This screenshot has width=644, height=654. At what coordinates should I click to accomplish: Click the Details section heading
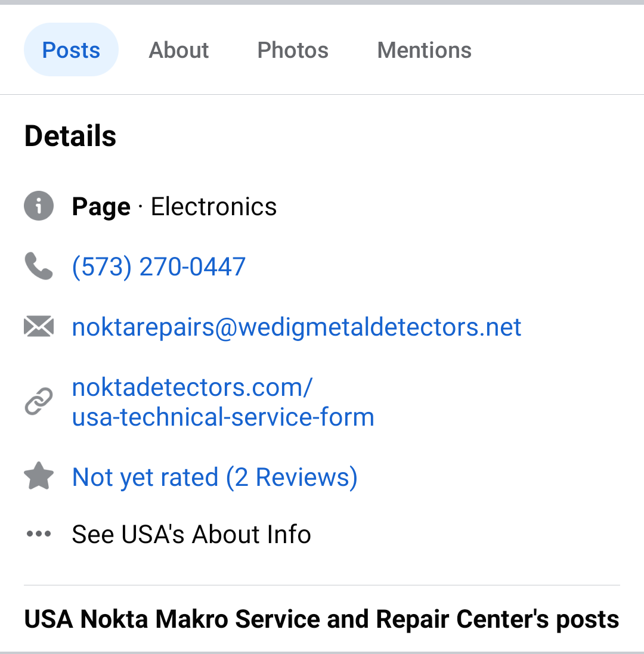pos(70,136)
